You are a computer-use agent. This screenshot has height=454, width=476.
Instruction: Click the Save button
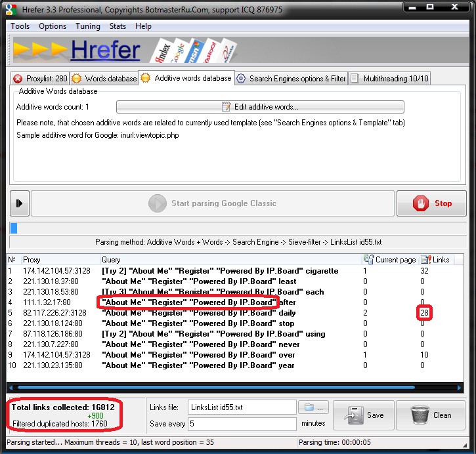(363, 415)
